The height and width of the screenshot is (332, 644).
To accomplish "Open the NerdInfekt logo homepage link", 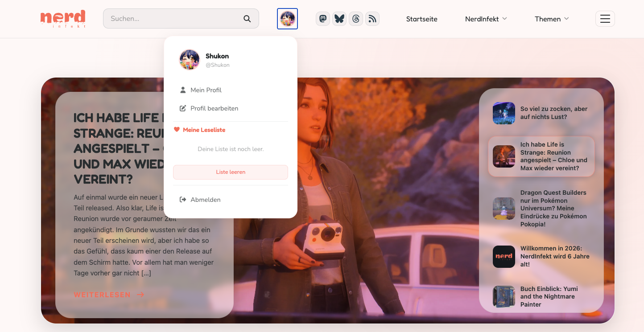I will tap(63, 19).
